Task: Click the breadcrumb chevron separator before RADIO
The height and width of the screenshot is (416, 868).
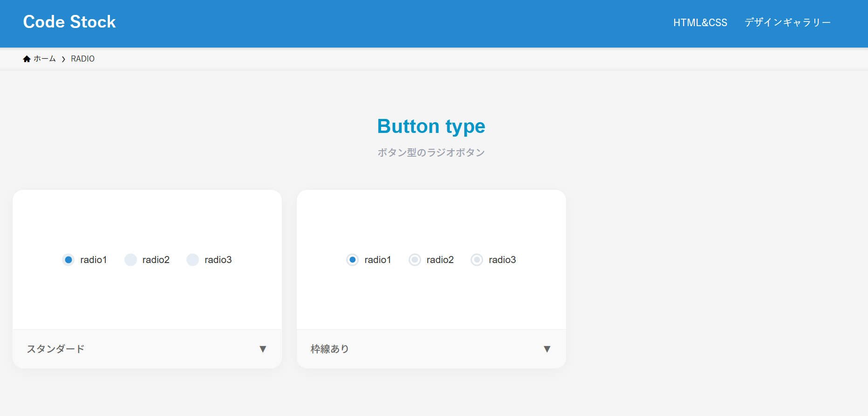Action: [63, 59]
